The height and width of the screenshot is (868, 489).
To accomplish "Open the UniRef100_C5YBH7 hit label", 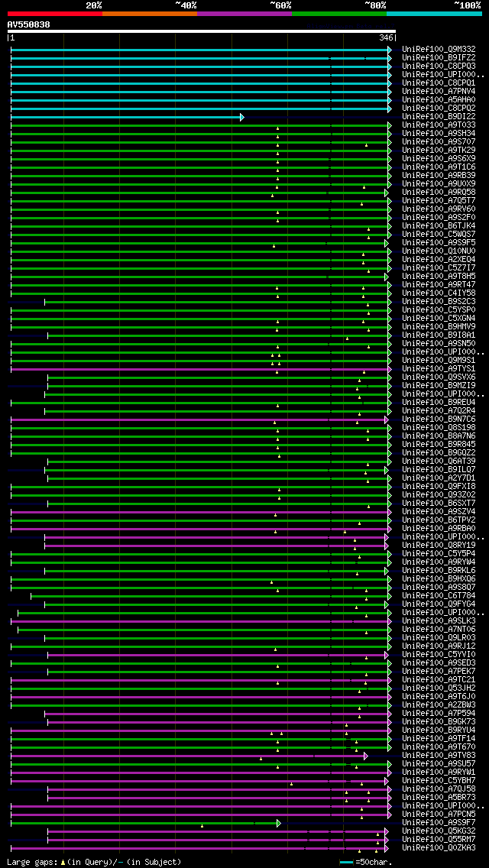I will point(439,781).
